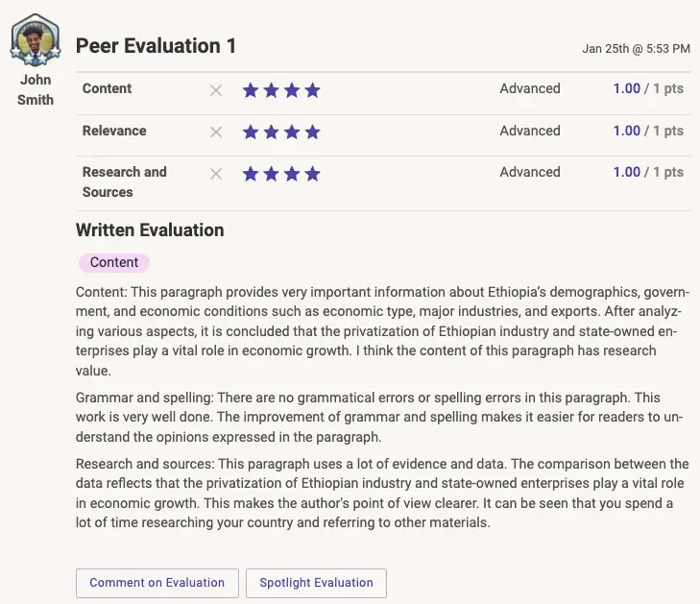Screen dimensions: 700x604
Task: Select fourth star in Content row
Action: pyautogui.click(x=312, y=90)
